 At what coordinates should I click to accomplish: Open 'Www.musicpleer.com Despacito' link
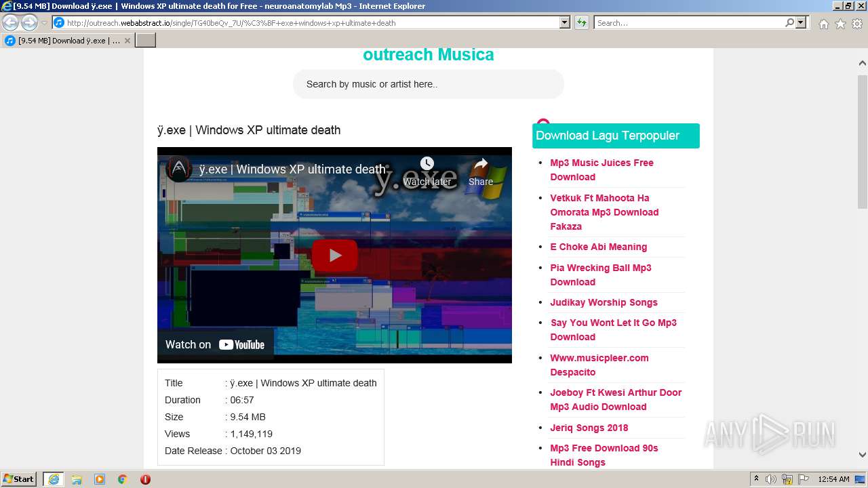click(x=599, y=365)
